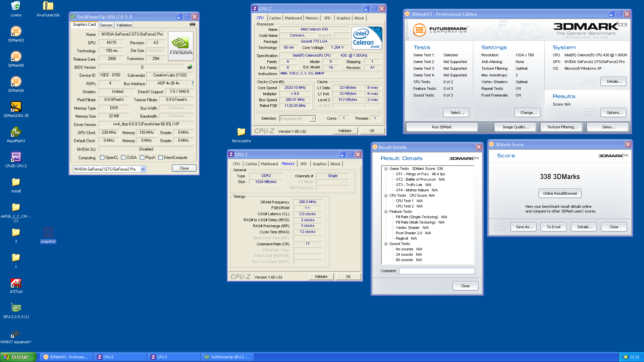Click the To Excel button
This screenshot has height=362, width=644.
coord(553,227)
